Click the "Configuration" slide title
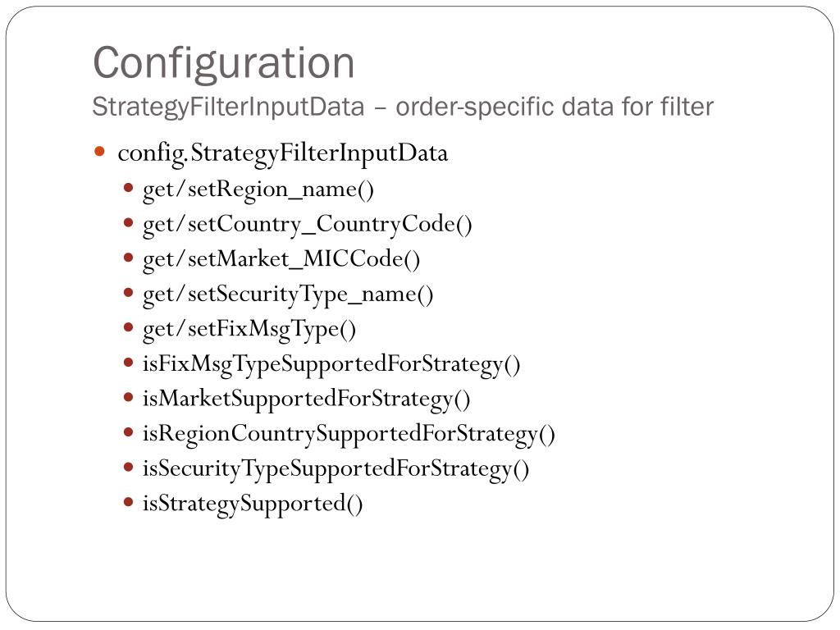 tap(224, 63)
